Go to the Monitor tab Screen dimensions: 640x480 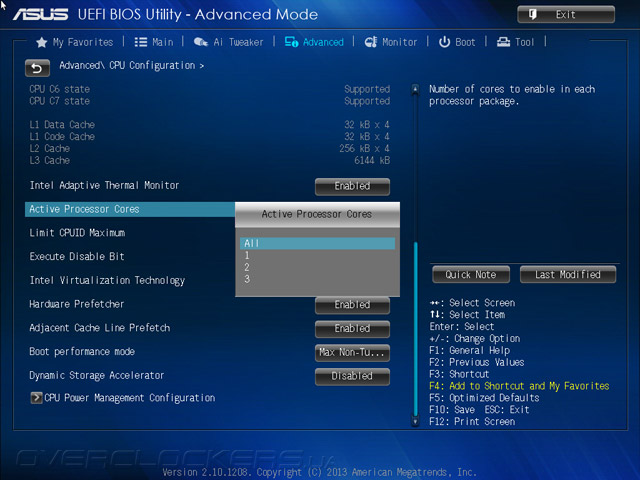click(391, 42)
